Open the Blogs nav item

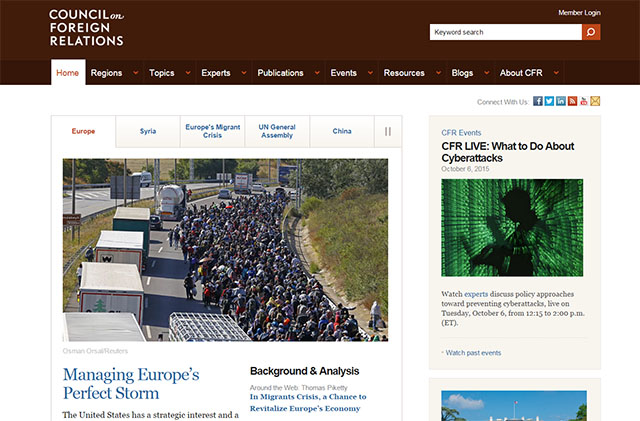pyautogui.click(x=462, y=73)
